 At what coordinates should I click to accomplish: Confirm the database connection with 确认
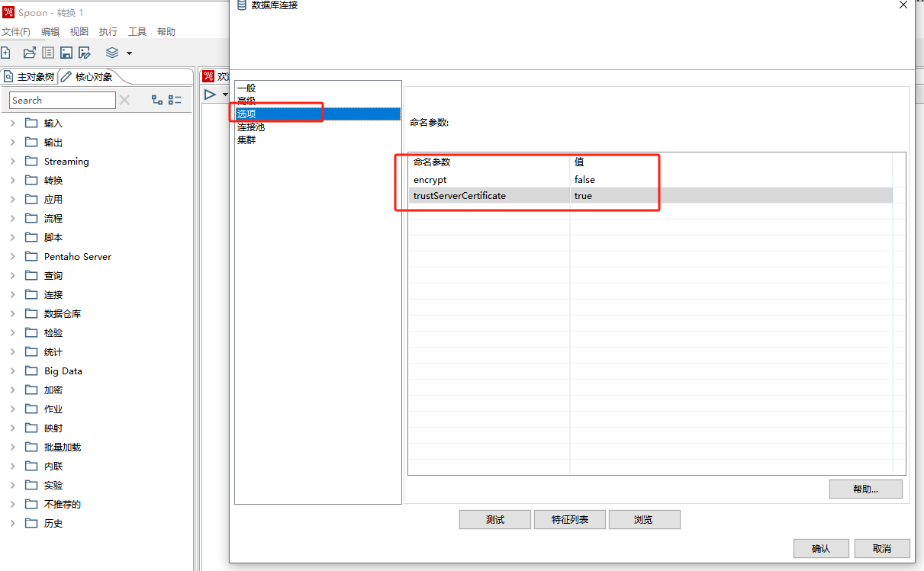point(821,548)
